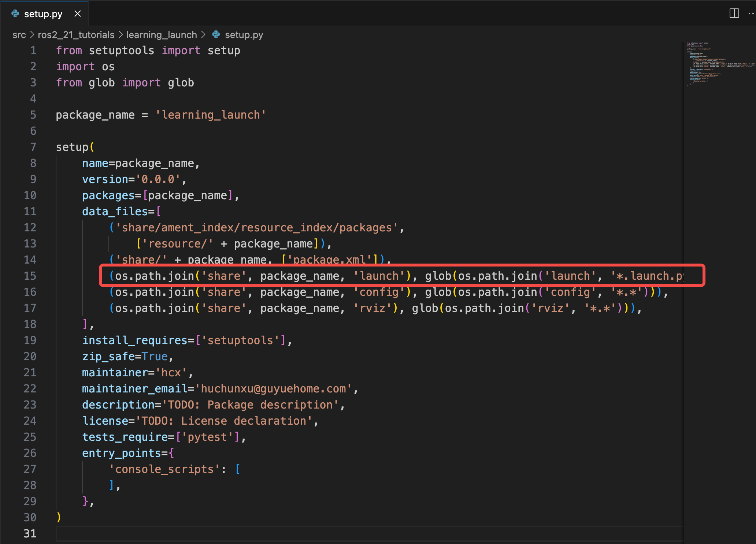The height and width of the screenshot is (544, 756).
Task: Select the setup.py editor tab
Action: click(x=43, y=14)
